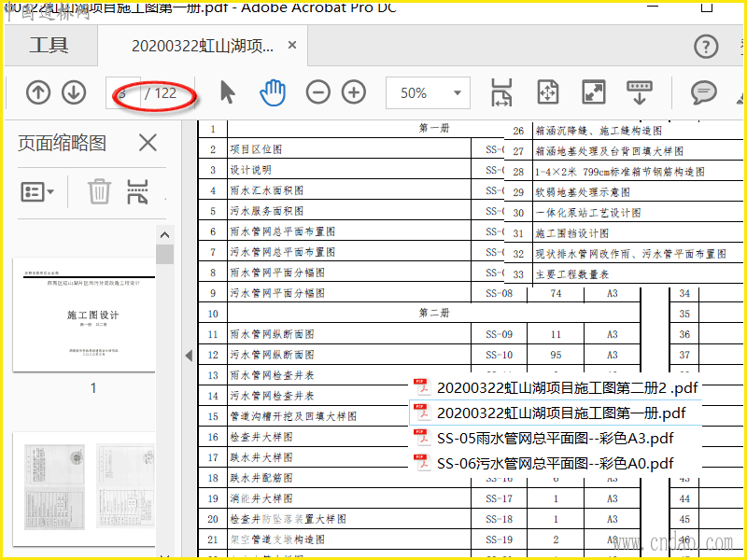Click the 雨水管网总平面布置图 entry

tap(283, 231)
